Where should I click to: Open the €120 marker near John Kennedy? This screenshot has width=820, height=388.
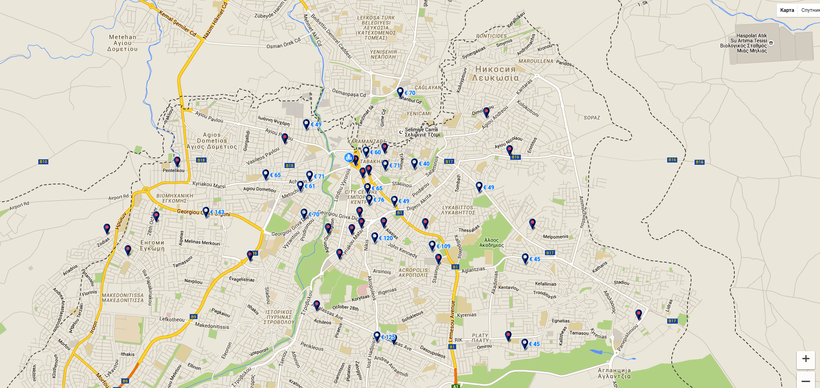pyautogui.click(x=382, y=238)
